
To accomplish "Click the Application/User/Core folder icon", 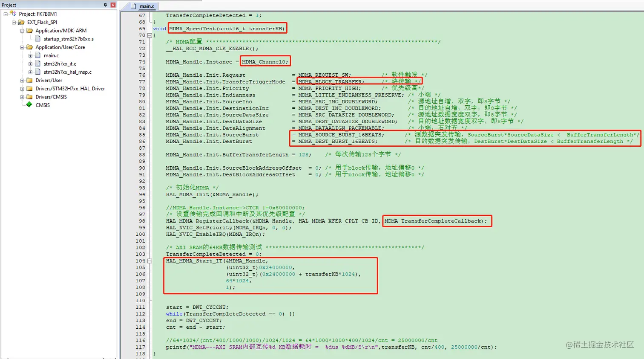I will pos(29,47).
